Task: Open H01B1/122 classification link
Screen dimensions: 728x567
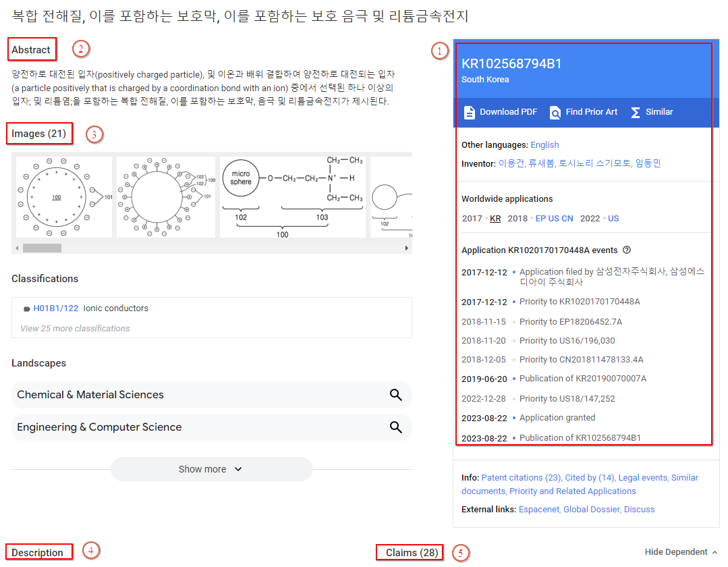Action: (56, 308)
